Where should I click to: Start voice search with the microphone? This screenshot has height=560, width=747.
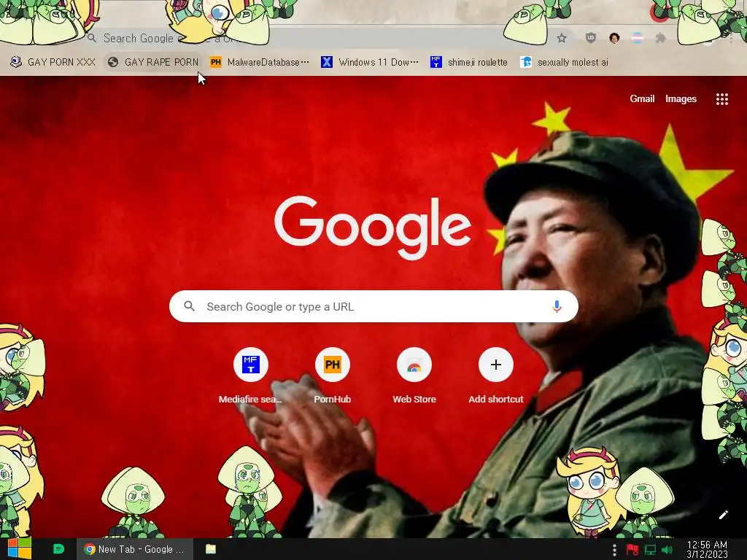[557, 306]
